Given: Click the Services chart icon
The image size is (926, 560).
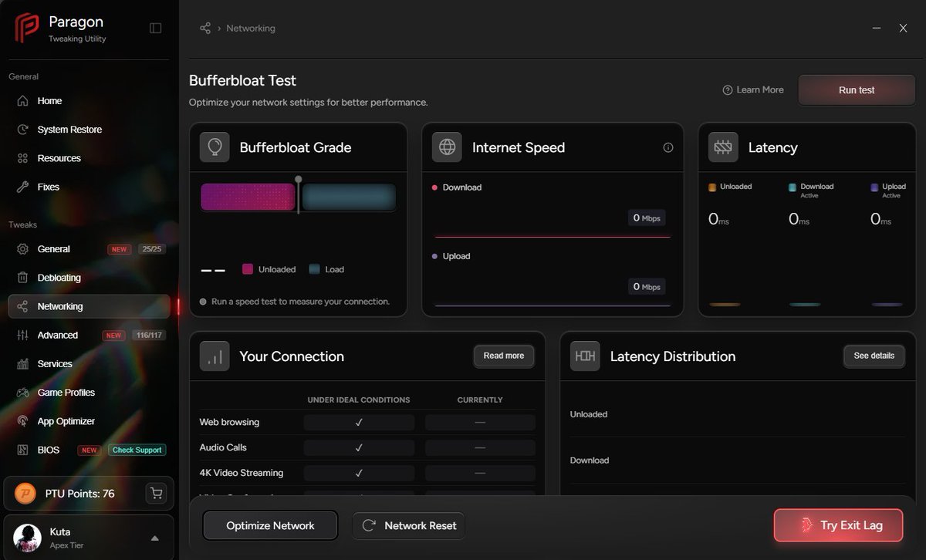Looking at the screenshot, I should (22, 364).
